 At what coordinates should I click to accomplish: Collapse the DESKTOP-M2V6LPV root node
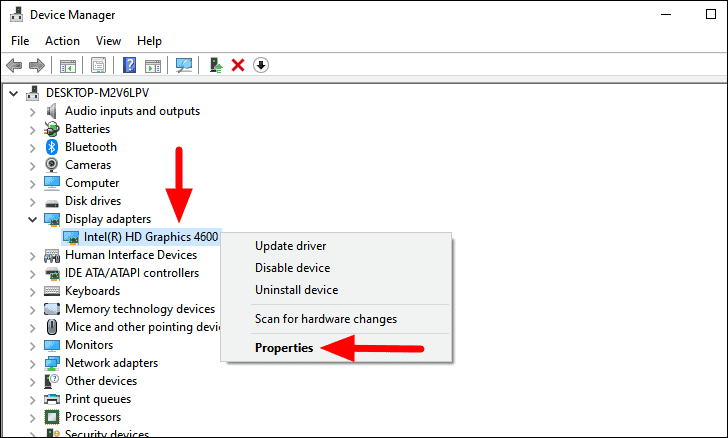coord(13,94)
